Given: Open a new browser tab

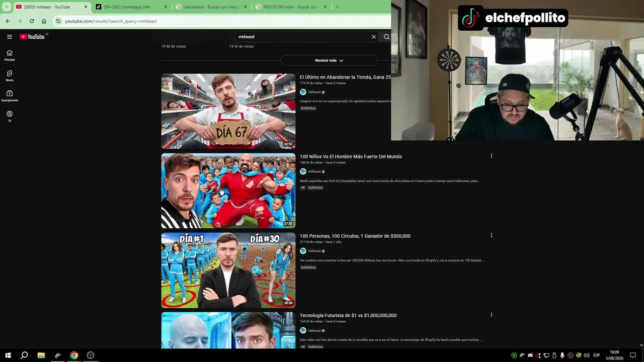Looking at the screenshot, I should tap(337, 7).
